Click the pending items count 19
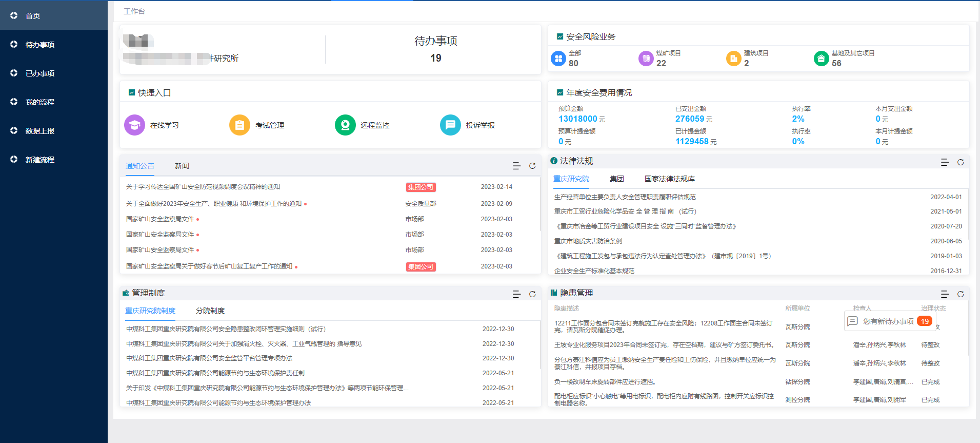 click(x=436, y=58)
